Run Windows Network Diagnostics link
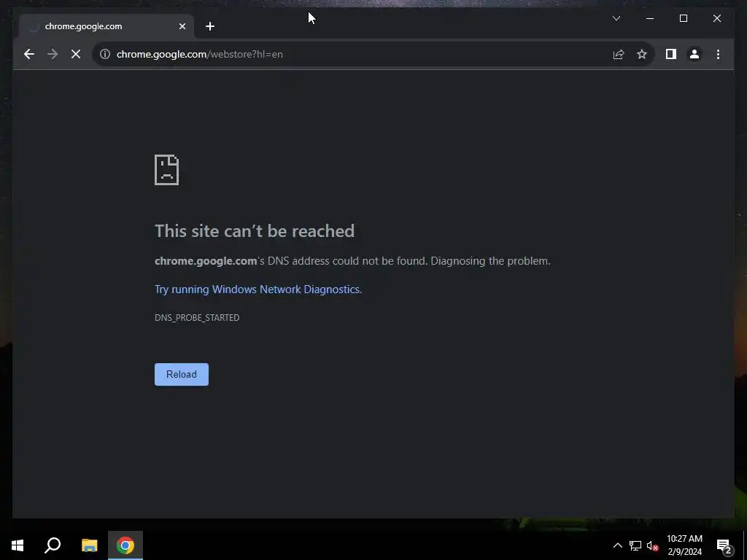 point(258,289)
